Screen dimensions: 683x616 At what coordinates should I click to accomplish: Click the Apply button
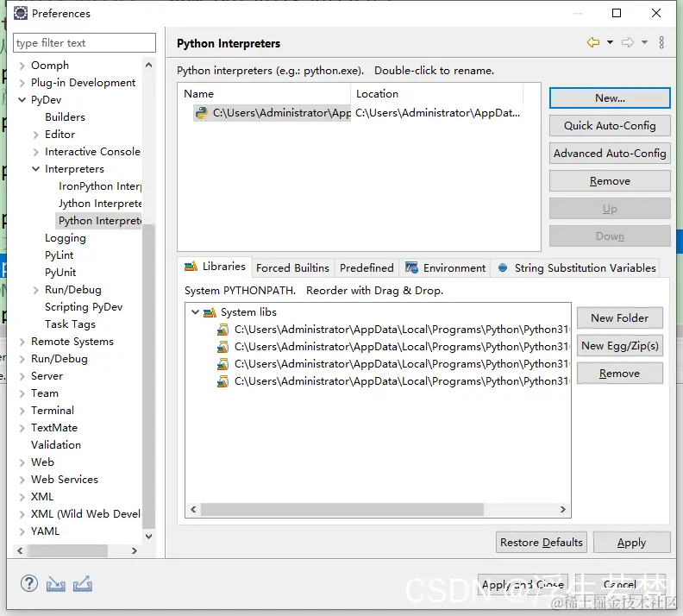point(631,543)
